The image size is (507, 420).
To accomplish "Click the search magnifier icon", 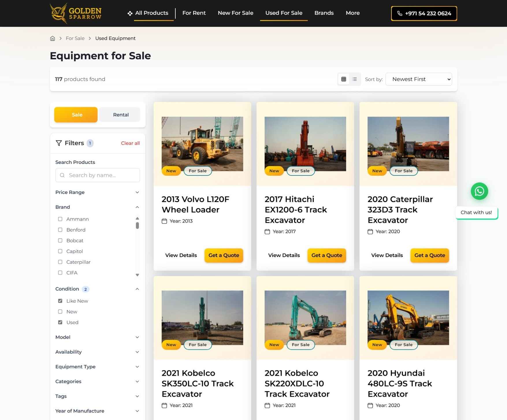I will 62,175.
